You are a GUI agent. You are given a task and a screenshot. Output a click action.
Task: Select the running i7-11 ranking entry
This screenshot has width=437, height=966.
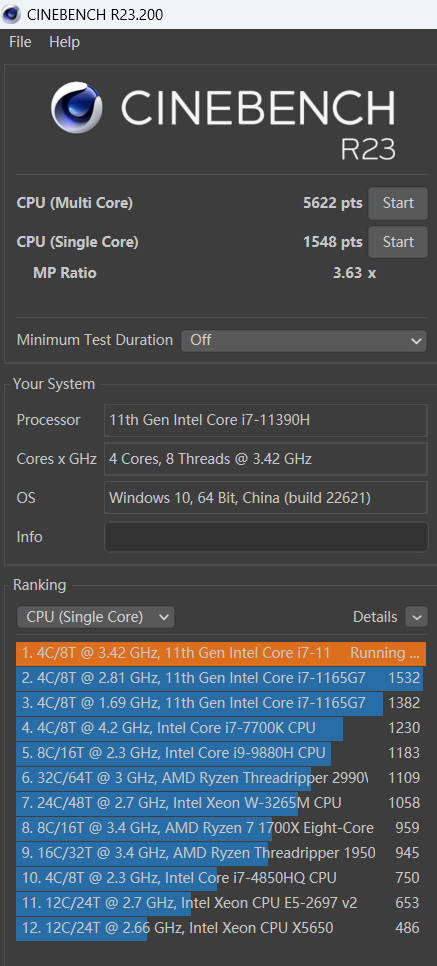[221, 653]
